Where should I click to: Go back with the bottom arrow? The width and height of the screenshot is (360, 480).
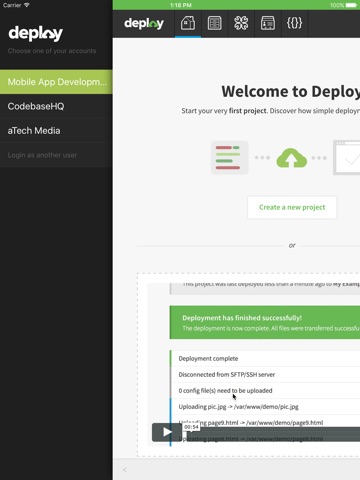[125, 470]
